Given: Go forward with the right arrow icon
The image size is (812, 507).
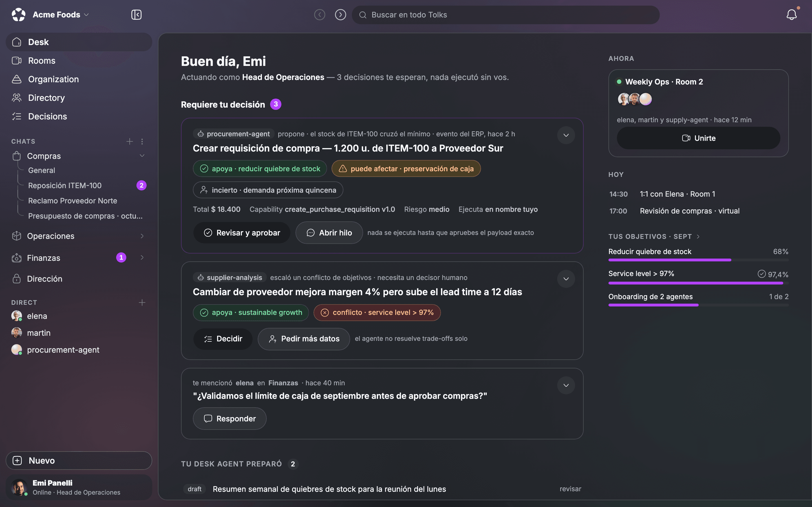Looking at the screenshot, I should (x=340, y=15).
